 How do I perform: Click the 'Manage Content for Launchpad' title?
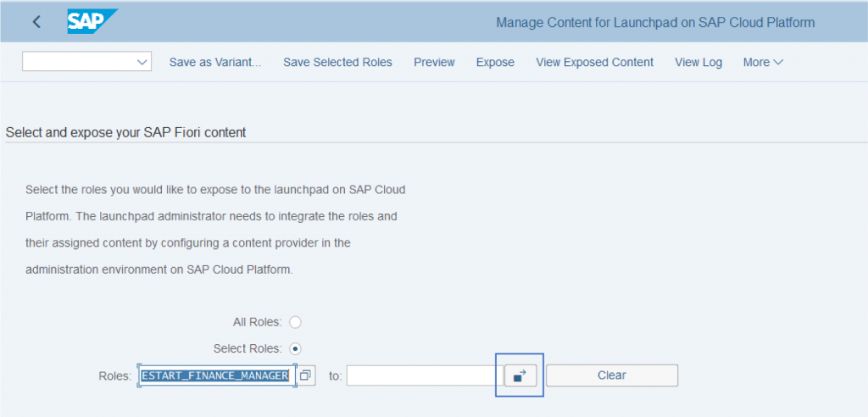655,23
